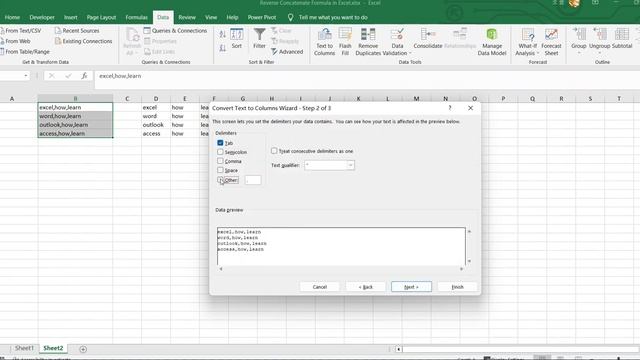
Task: Create a Forecast Sheet
Action: tap(551, 42)
